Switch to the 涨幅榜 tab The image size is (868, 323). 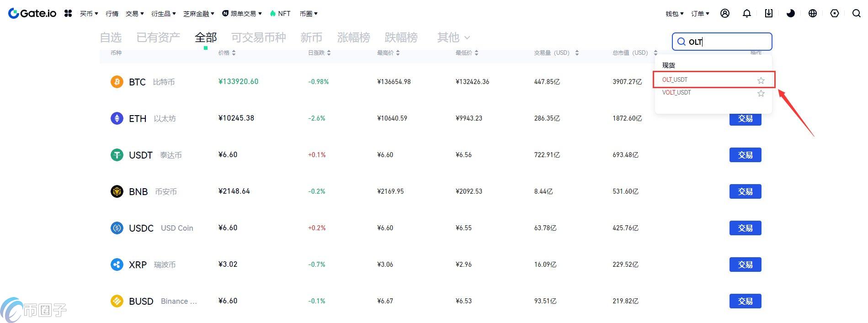pyautogui.click(x=353, y=37)
